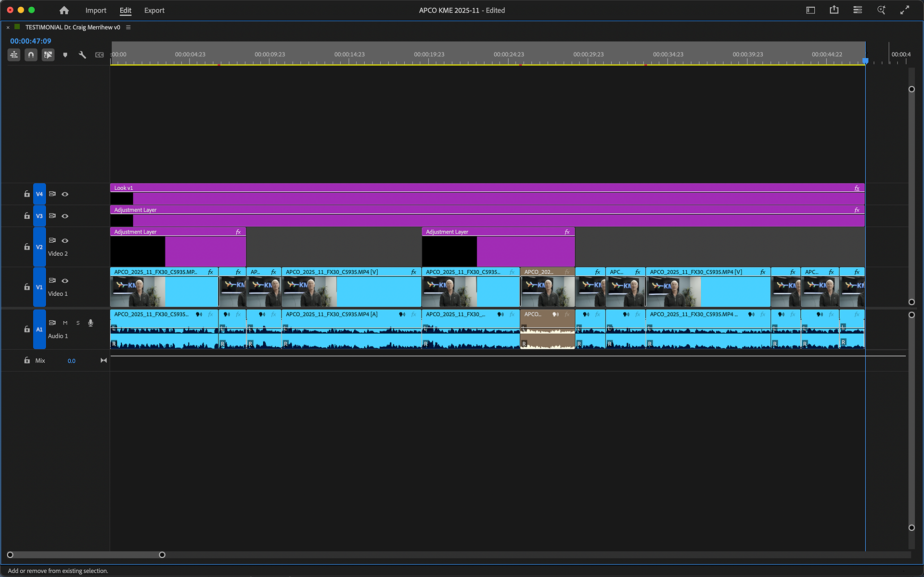Screen dimensions: 924x577
Task: Unlock toggle on the V3 track
Action: 26,216
